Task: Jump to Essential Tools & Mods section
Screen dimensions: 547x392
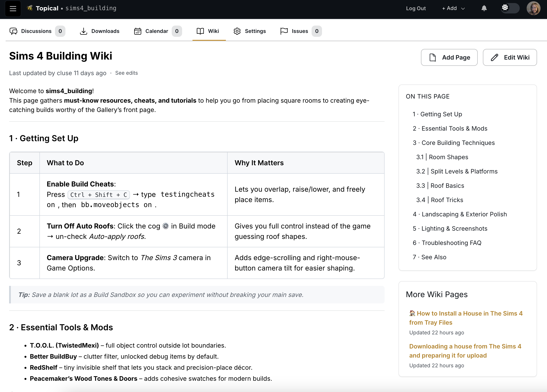Action: (x=450, y=128)
